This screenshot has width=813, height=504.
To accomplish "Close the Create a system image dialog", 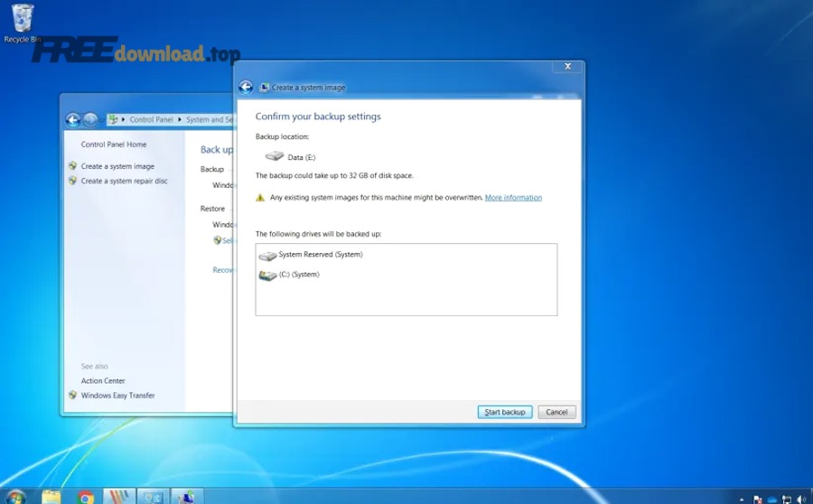I will tap(568, 66).
